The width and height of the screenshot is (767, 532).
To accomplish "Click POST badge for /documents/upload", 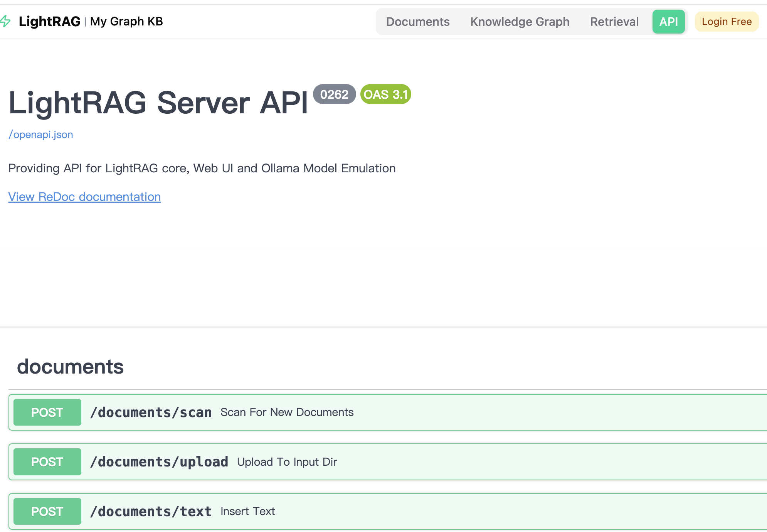I will pos(47,462).
